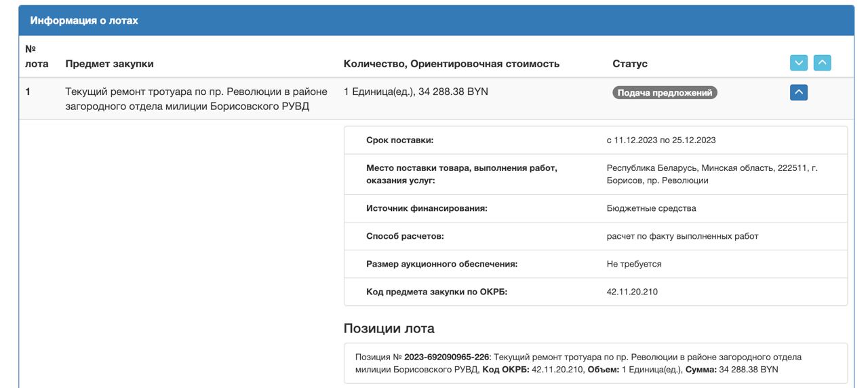
Task: Click the 'Бюджетные средства' funding source value
Action: point(651,208)
